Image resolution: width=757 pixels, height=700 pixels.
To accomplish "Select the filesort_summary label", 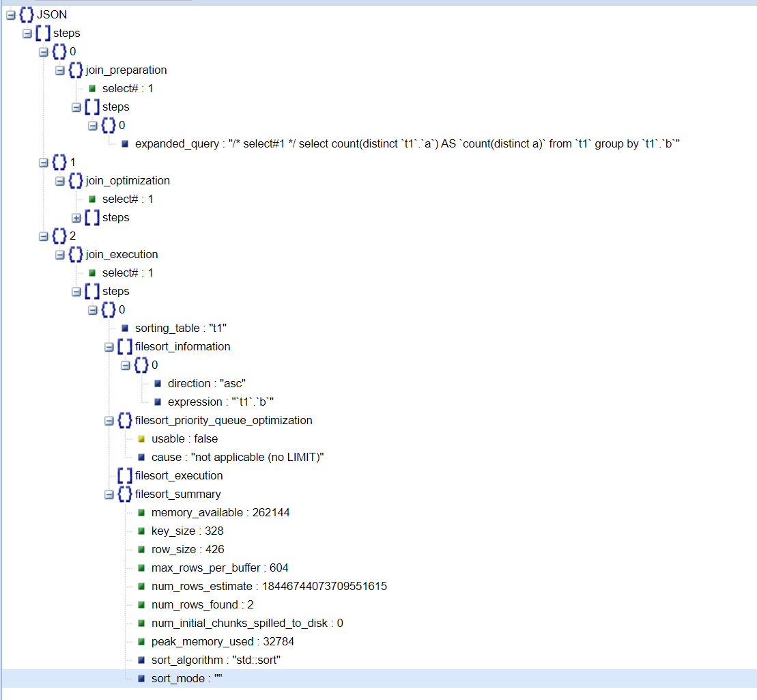I will coord(178,494).
